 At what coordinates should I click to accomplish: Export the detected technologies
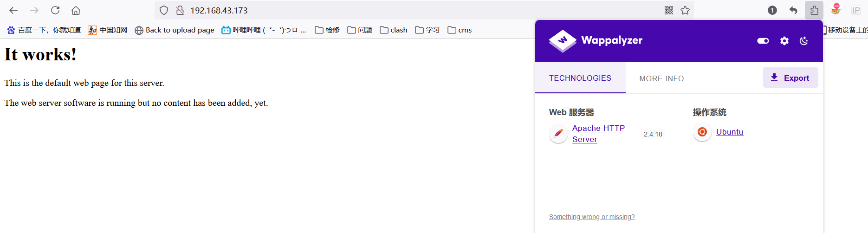[790, 78]
